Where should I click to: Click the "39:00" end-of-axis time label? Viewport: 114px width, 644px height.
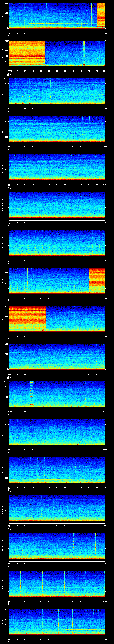(x=105, y=374)
